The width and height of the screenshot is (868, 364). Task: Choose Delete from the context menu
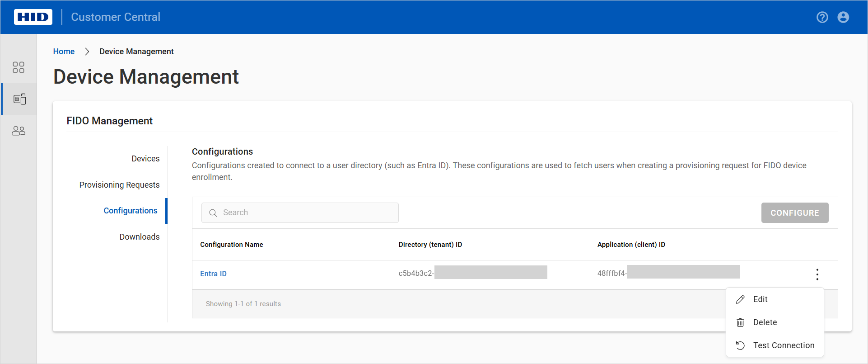coord(765,322)
